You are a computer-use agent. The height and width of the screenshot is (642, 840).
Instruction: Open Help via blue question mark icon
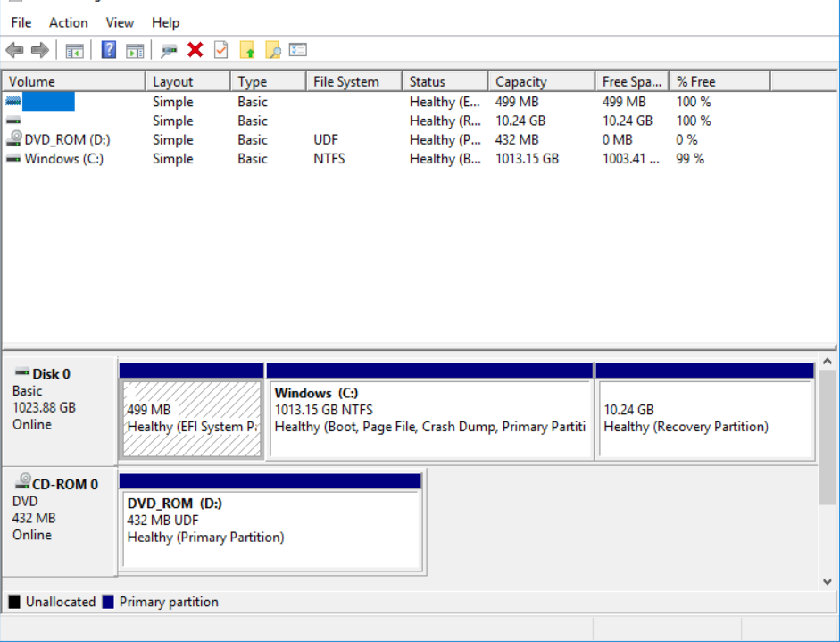pos(109,50)
